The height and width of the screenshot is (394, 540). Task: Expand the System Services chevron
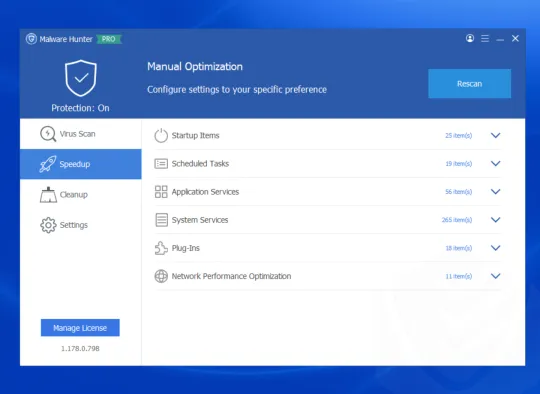(x=495, y=220)
